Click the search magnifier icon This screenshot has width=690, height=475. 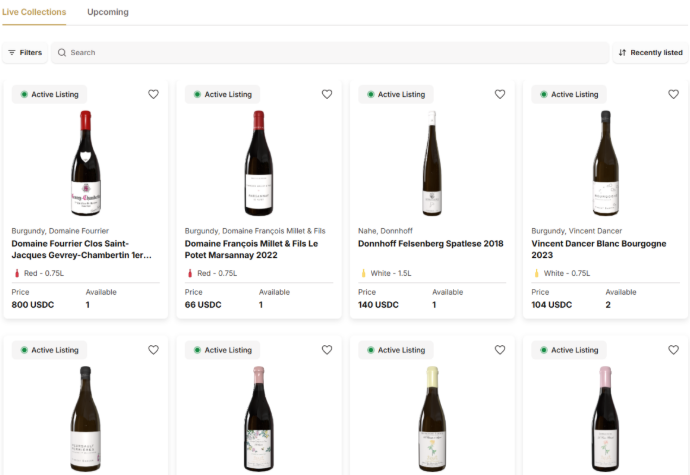[x=62, y=52]
